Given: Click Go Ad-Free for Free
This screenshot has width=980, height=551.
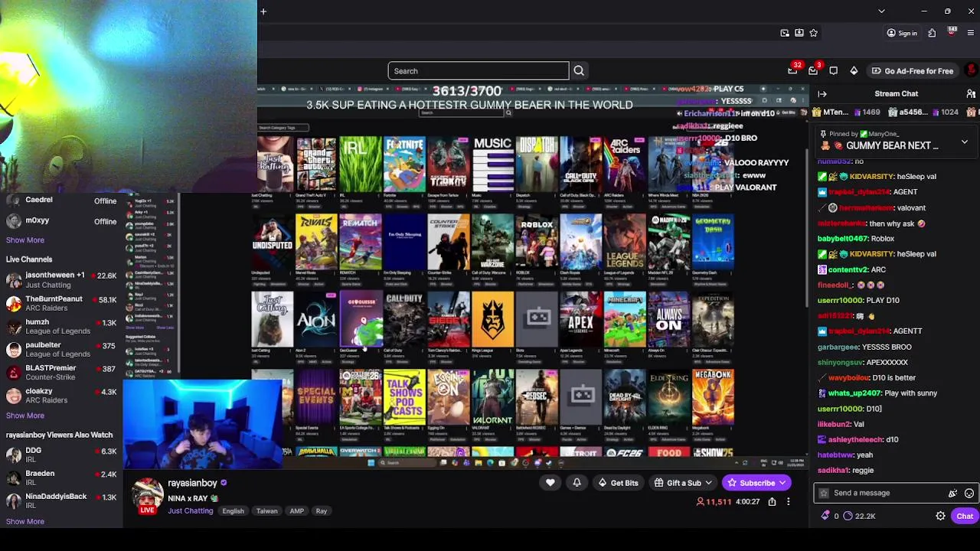Looking at the screenshot, I should click(912, 71).
